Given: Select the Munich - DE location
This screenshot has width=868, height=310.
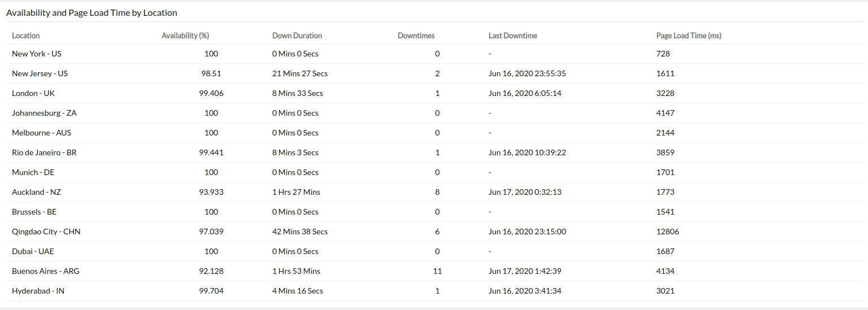Looking at the screenshot, I should point(33,172).
